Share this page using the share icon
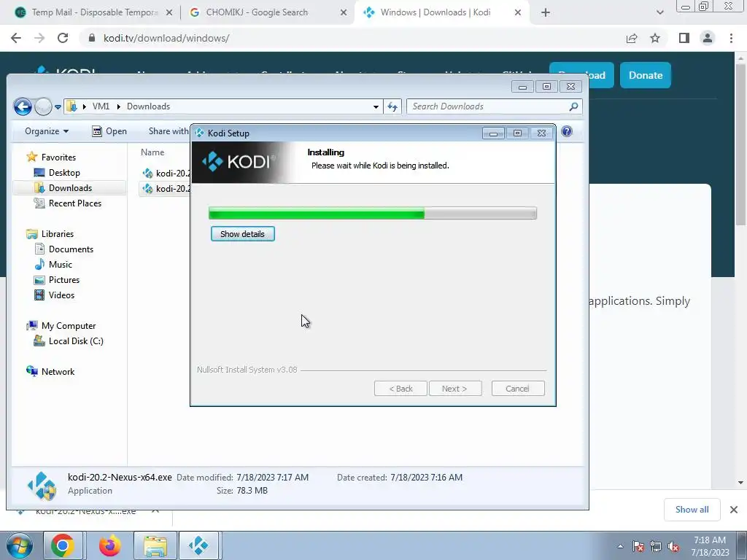The image size is (747, 560). (x=632, y=38)
